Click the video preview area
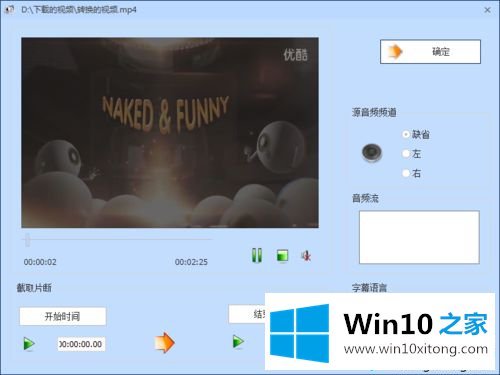Screen dimensions: 500x375 [x=170, y=133]
